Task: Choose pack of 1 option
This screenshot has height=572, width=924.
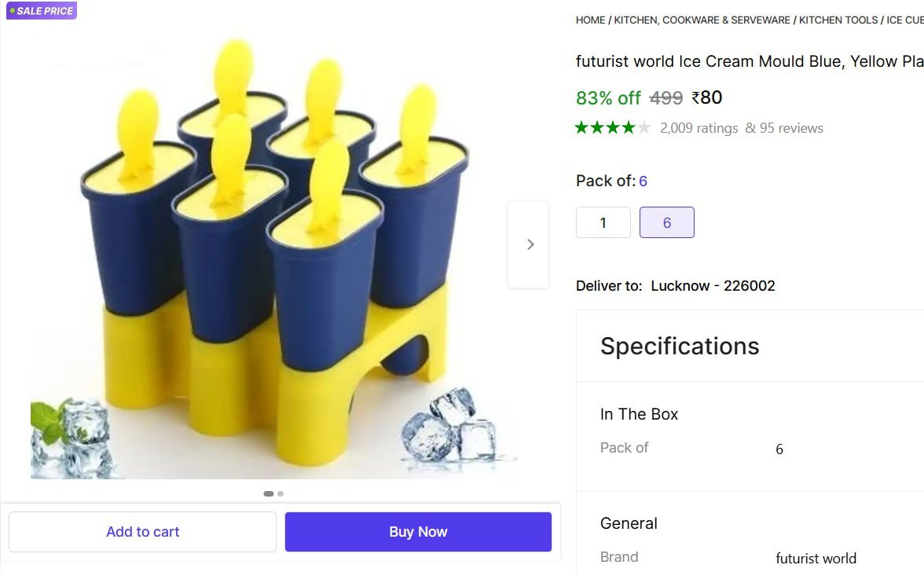Action: point(603,222)
